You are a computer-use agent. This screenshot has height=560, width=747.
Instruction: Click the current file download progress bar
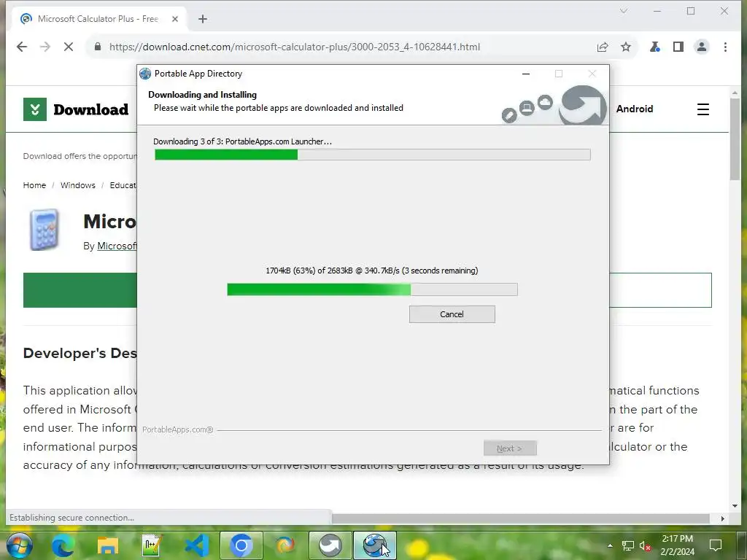[372, 289]
